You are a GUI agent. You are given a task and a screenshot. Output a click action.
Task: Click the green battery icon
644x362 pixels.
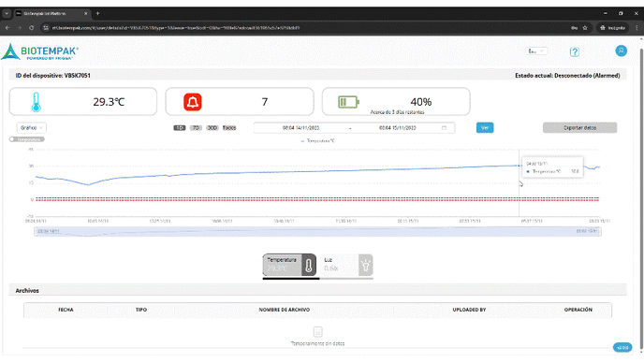(348, 102)
